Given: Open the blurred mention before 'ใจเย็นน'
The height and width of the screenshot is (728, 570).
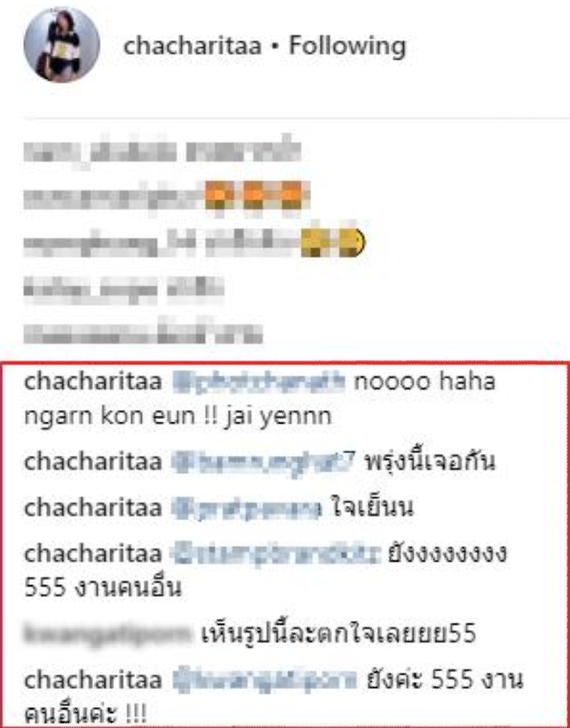Looking at the screenshot, I should click(x=246, y=508).
